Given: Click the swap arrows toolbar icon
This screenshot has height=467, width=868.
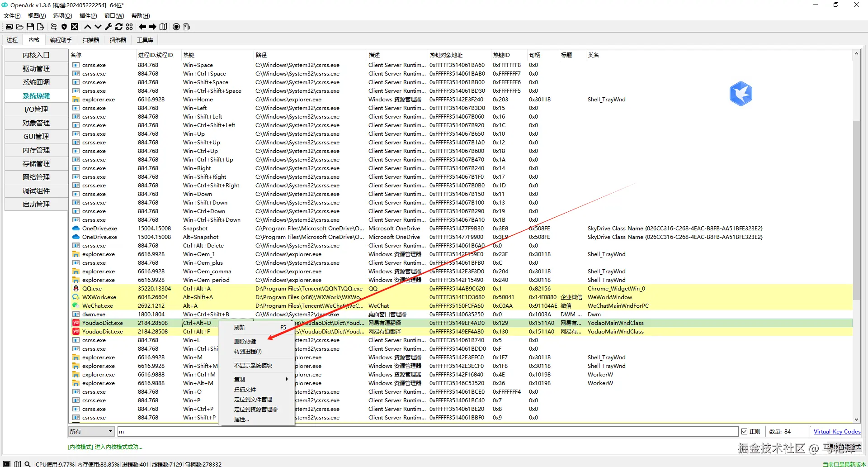Looking at the screenshot, I should (x=54, y=27).
